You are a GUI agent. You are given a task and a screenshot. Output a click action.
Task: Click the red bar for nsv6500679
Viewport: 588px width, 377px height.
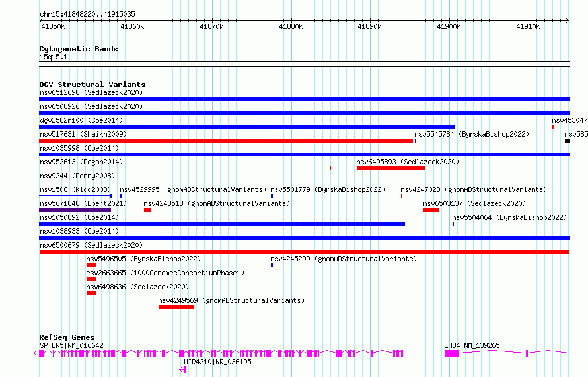point(304,252)
